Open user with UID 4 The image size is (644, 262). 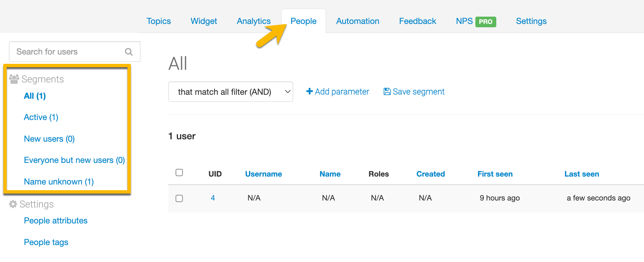click(x=213, y=198)
